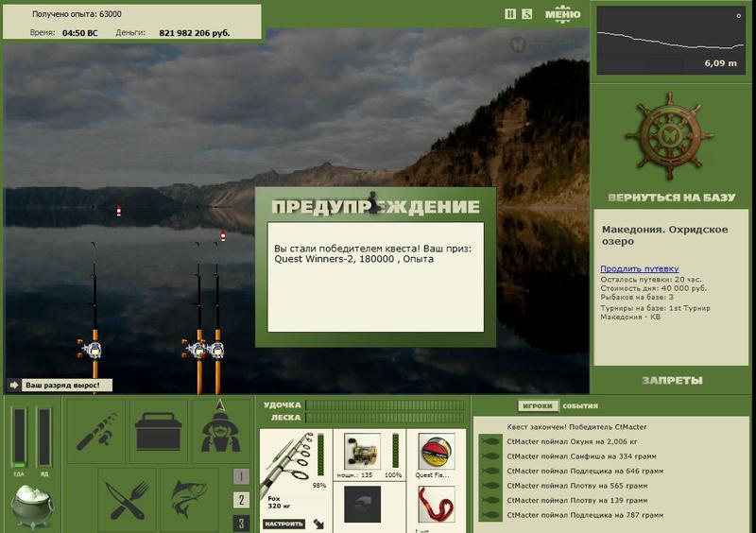The width and height of the screenshot is (756, 533).
Task: Click the middle rod's reel
Action: coord(196,350)
